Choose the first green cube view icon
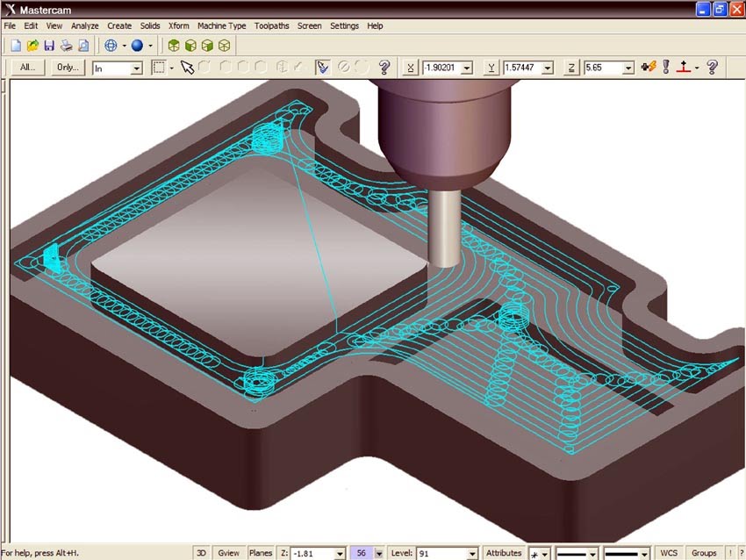746x560 pixels. click(x=174, y=46)
